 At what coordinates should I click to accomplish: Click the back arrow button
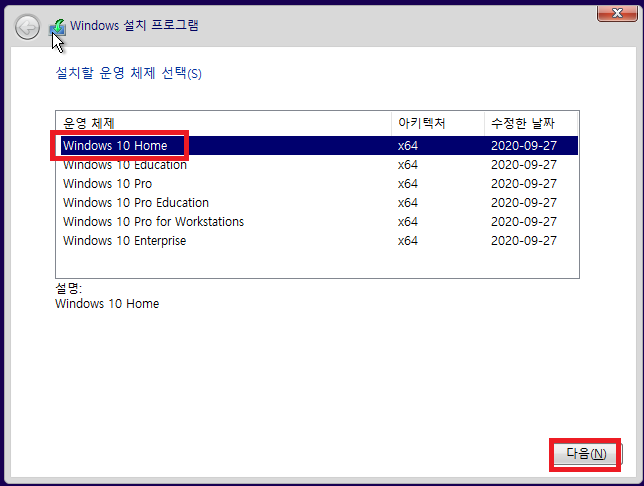coord(28,28)
